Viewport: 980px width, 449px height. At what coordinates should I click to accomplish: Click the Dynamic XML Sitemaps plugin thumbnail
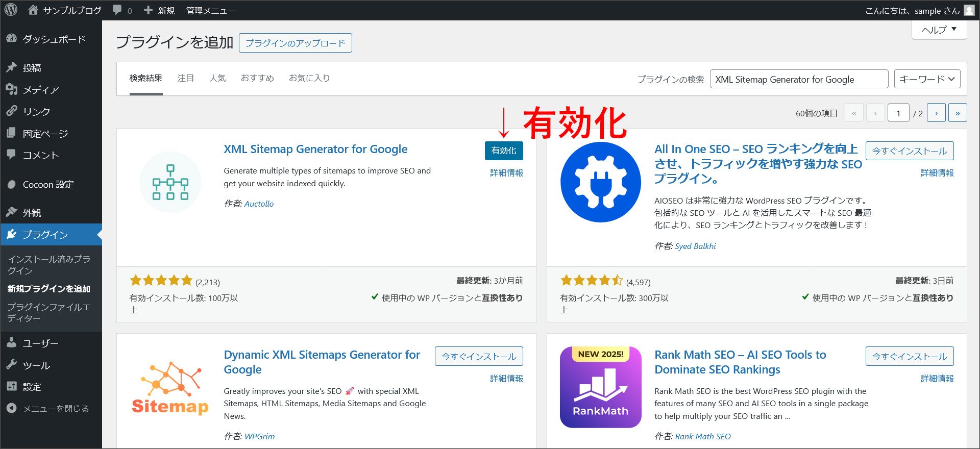click(170, 388)
